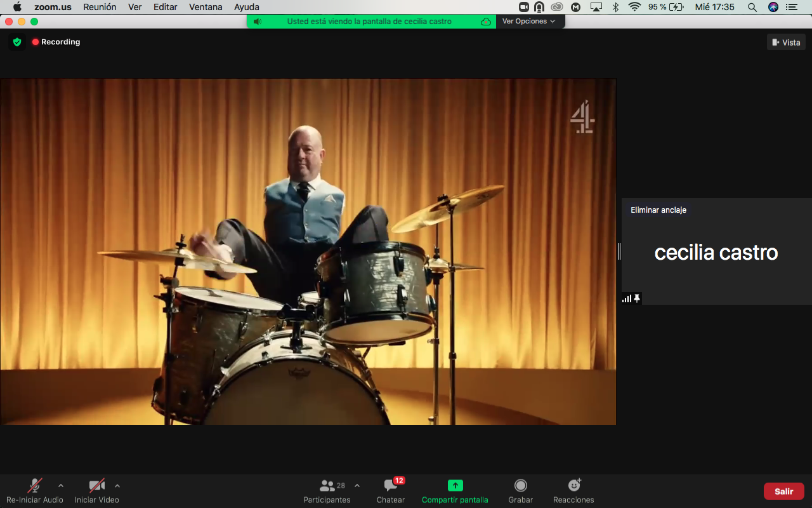Expand audio options arrow
This screenshot has height=508, width=812.
tap(61, 486)
